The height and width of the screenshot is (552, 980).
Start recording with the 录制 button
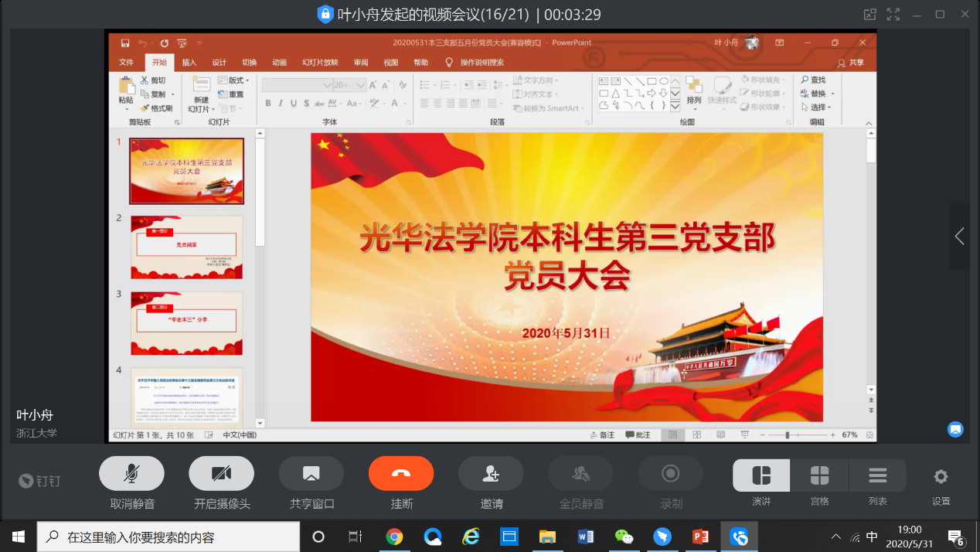(x=670, y=474)
